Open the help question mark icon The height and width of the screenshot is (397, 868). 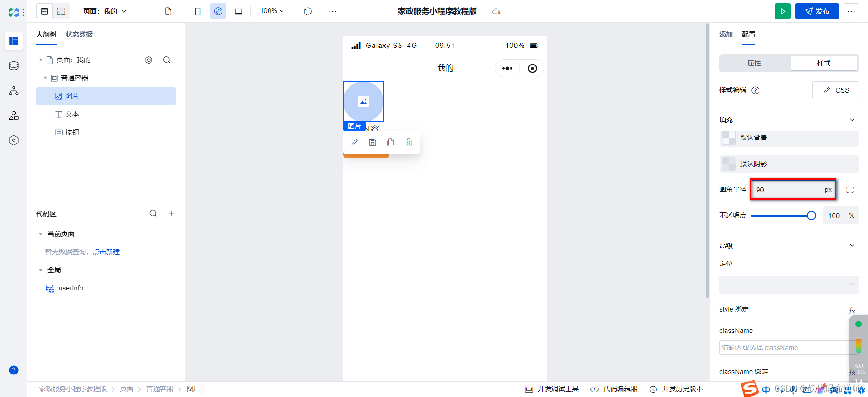coord(14,370)
